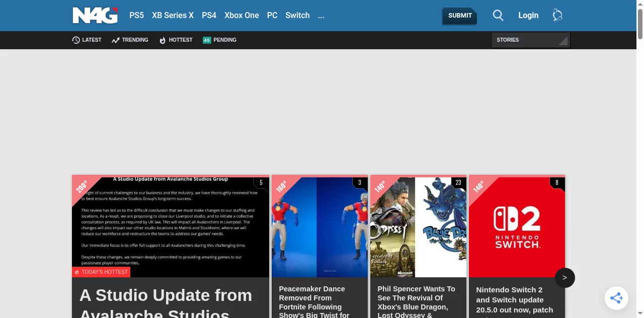The image size is (644, 318).
Task: Open the Peacemaker Fortnite thumbnail
Action: point(319,226)
